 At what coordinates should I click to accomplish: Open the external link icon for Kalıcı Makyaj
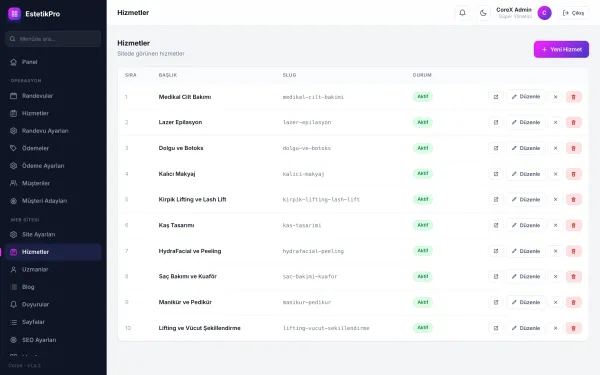click(x=496, y=174)
